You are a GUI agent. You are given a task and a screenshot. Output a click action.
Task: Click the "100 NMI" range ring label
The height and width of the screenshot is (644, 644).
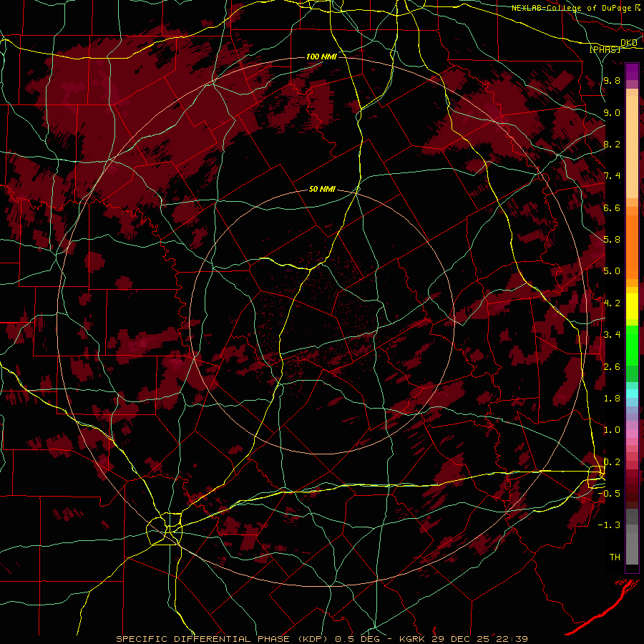point(321,57)
